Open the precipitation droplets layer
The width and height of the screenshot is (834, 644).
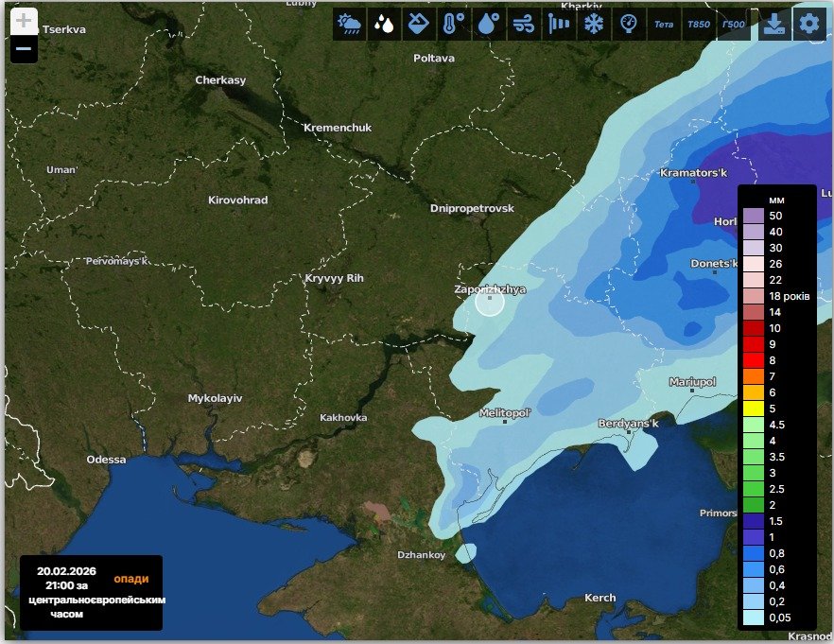click(x=384, y=25)
